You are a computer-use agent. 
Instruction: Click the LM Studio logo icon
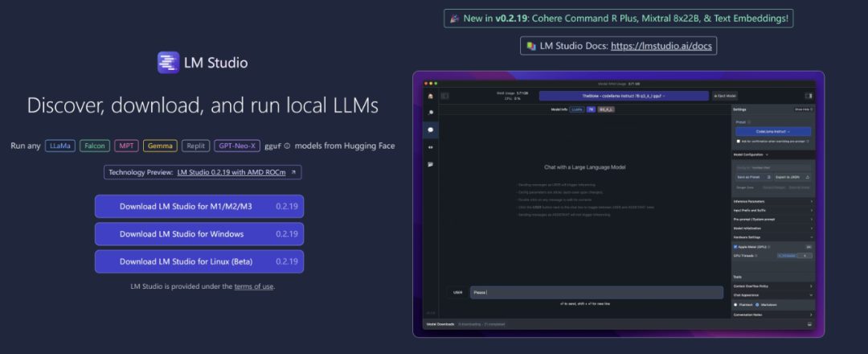tap(169, 63)
